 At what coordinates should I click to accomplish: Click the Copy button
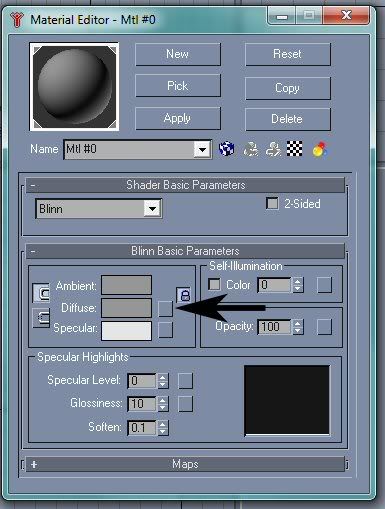(x=288, y=88)
